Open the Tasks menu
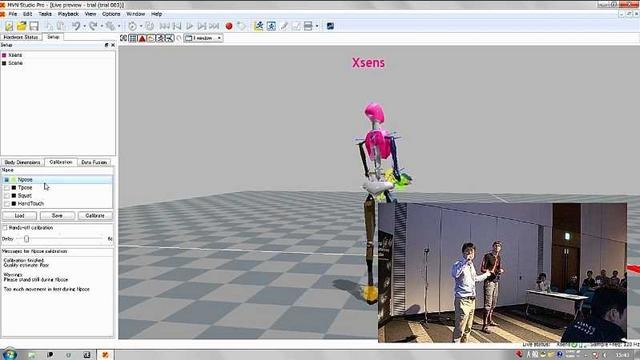 click(x=45, y=14)
